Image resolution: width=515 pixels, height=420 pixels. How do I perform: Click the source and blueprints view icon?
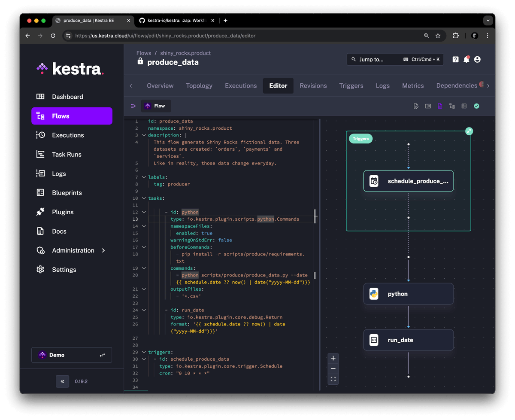pyautogui.click(x=464, y=106)
